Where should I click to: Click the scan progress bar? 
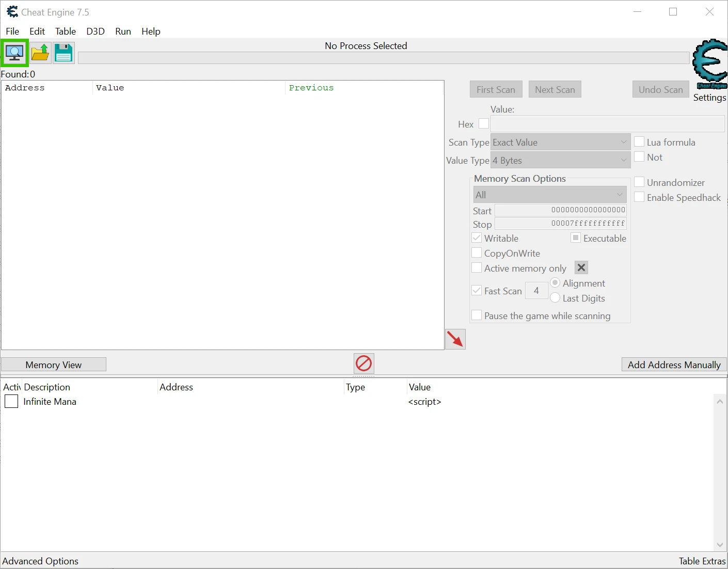point(384,58)
